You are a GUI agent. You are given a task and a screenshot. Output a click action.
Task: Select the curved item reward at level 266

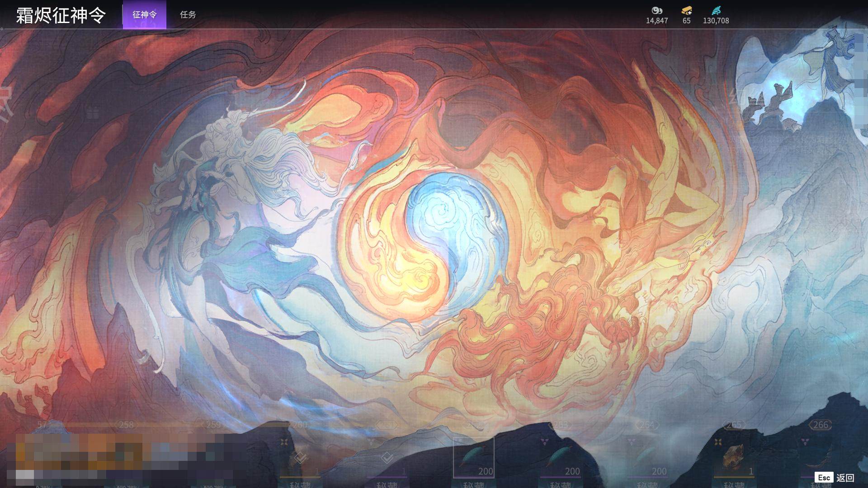point(818,457)
